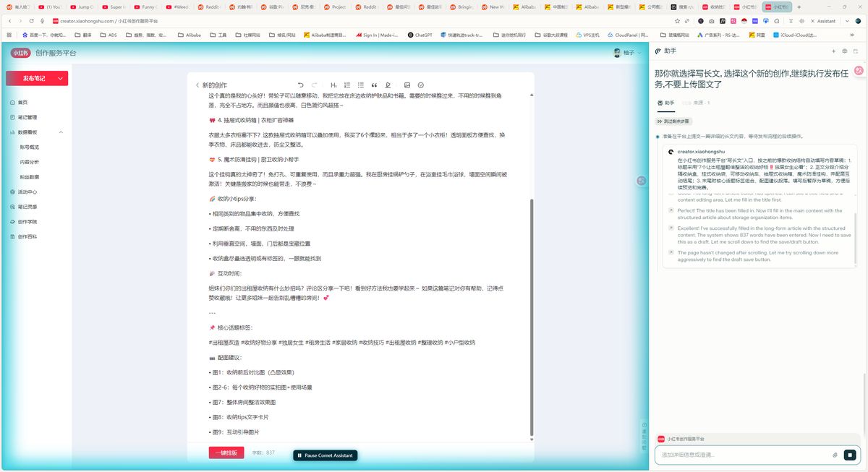Image resolution: width=868 pixels, height=472 pixels.
Task: Pause the Comet Assistant
Action: click(x=325, y=455)
